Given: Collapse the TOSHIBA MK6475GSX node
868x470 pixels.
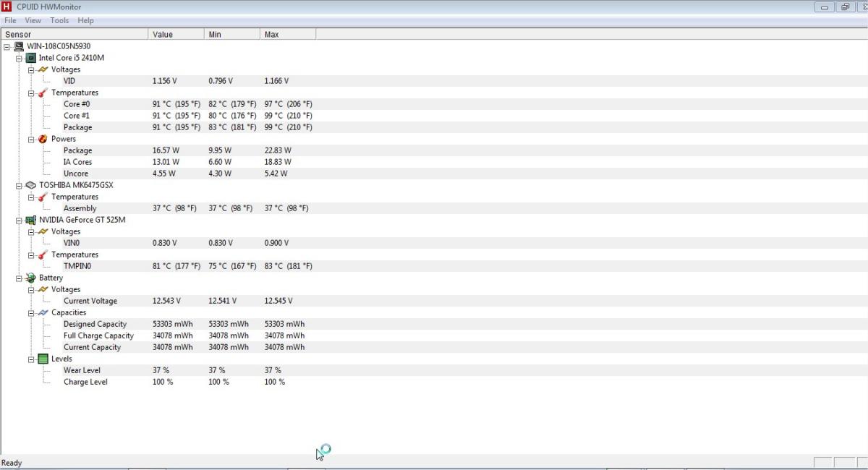Looking at the screenshot, I should point(20,185).
